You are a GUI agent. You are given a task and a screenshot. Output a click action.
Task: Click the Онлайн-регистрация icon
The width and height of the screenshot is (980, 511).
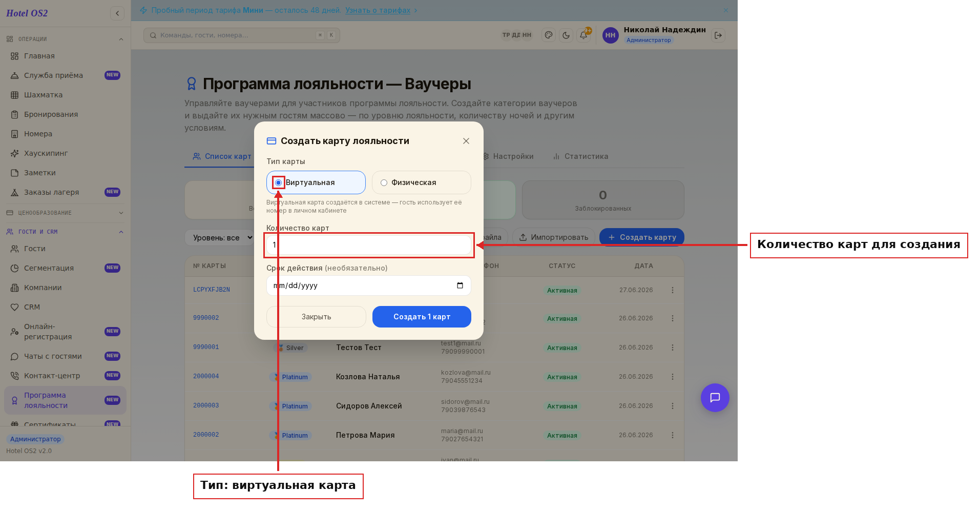click(x=14, y=332)
